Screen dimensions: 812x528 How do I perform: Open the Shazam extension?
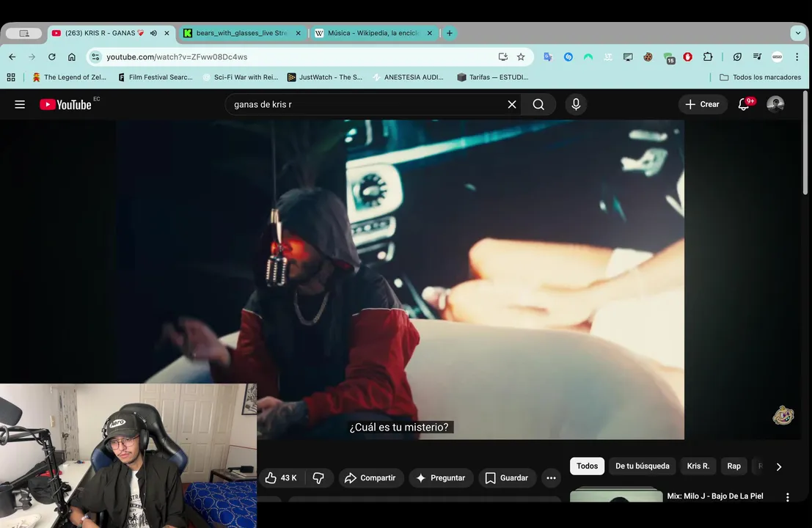568,57
